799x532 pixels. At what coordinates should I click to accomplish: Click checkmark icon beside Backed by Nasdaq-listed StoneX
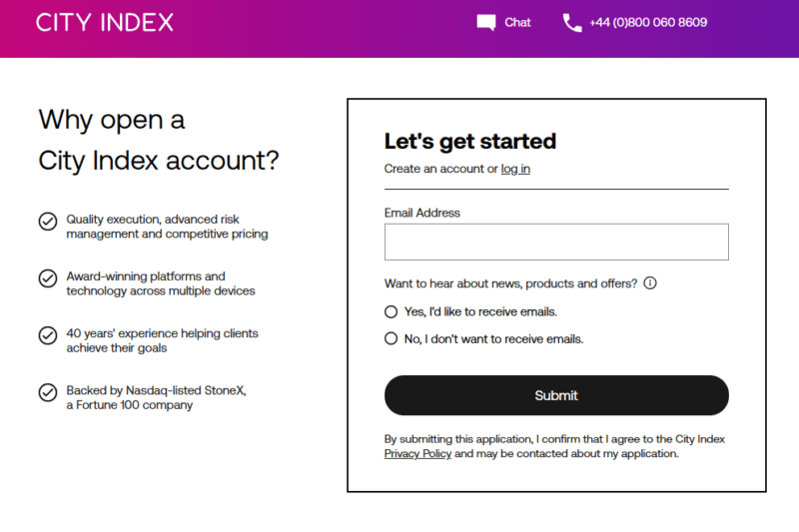pyautogui.click(x=47, y=392)
